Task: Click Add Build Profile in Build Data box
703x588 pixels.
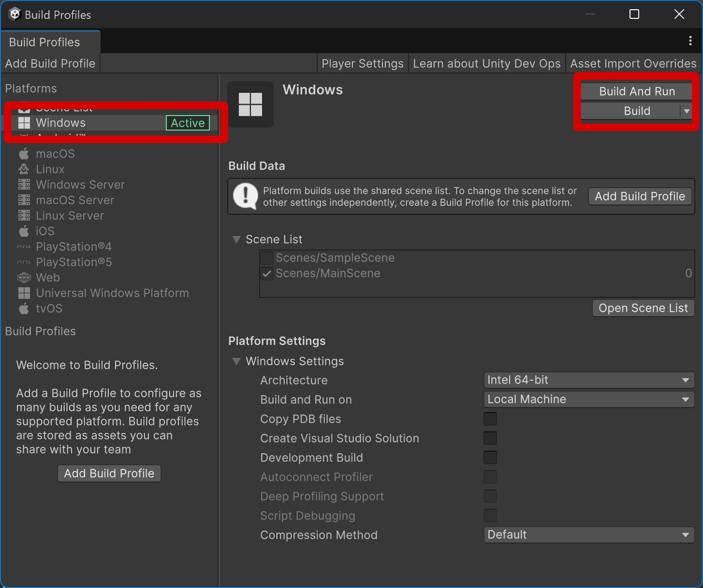Action: click(640, 196)
